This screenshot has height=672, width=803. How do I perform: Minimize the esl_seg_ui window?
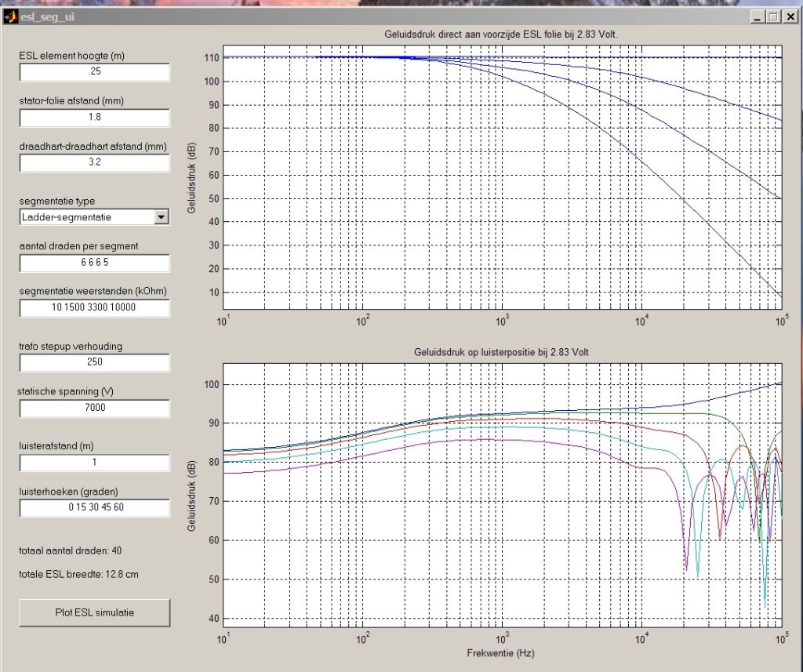coord(758,17)
